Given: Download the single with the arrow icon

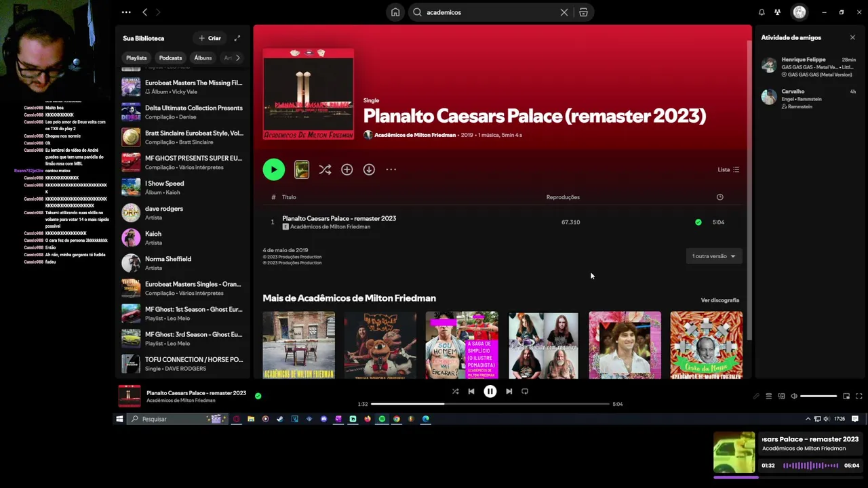Looking at the screenshot, I should [x=369, y=169].
